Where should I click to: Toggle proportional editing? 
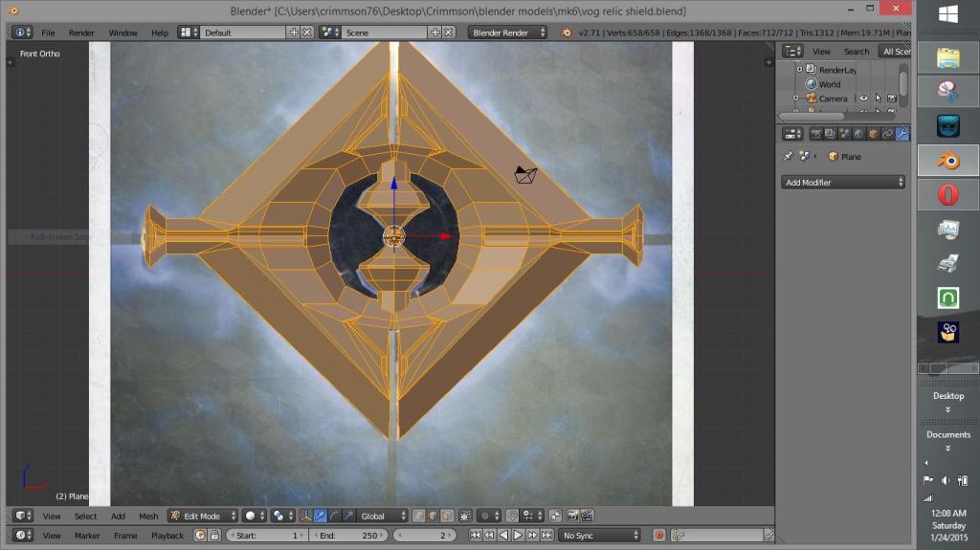pyautogui.click(x=489, y=517)
